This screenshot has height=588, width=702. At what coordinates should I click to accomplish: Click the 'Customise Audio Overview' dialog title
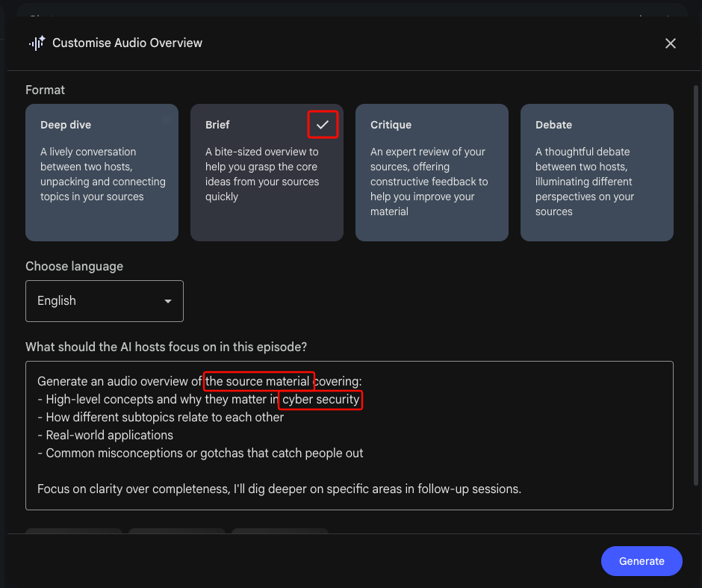coord(127,43)
